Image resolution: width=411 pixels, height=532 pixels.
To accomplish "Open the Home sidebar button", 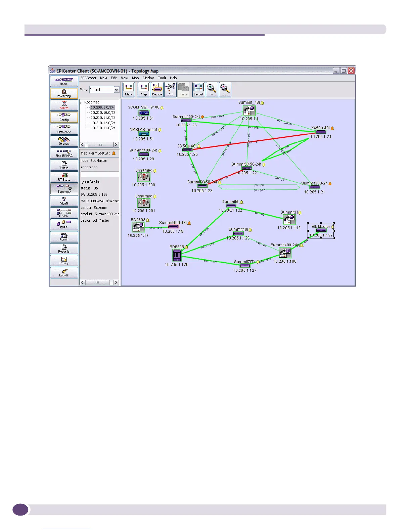I will pos(64,81).
